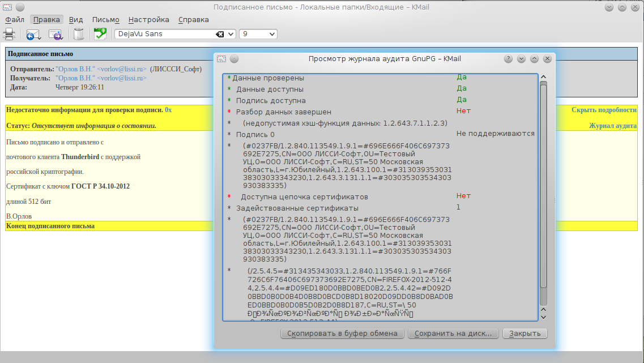Click the Create to-do calendar icon
Screen dimensions: 644x363
pyautogui.click(x=100, y=33)
